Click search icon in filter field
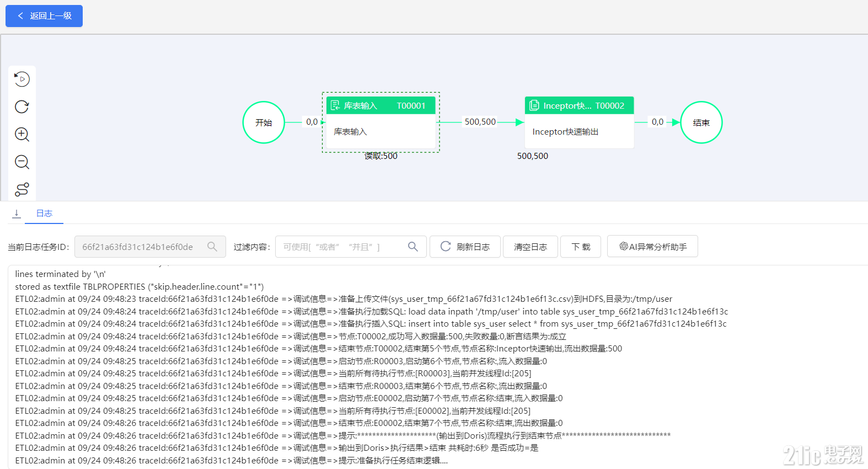This screenshot has width=868, height=469. (413, 247)
